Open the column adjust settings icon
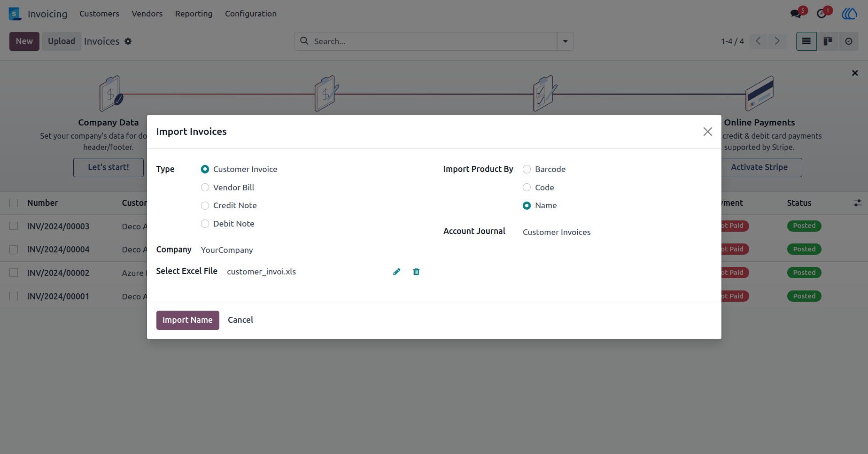Image resolution: width=868 pixels, height=454 pixels. (x=857, y=203)
